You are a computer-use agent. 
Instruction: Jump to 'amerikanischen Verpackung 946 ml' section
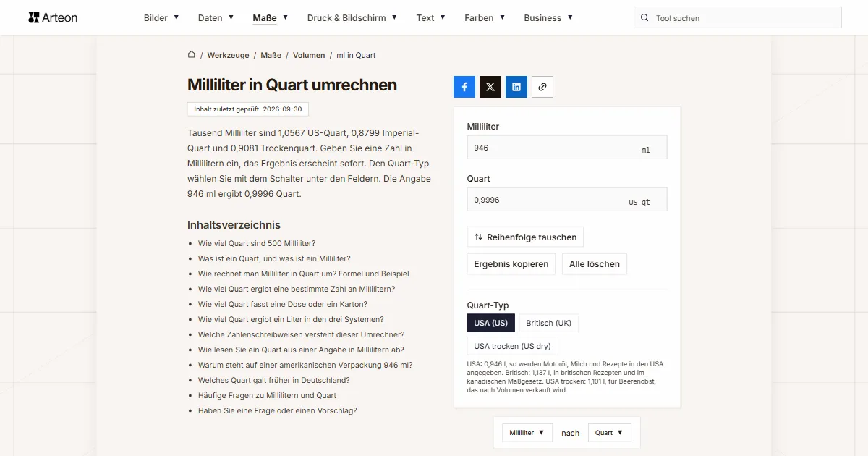(x=305, y=365)
